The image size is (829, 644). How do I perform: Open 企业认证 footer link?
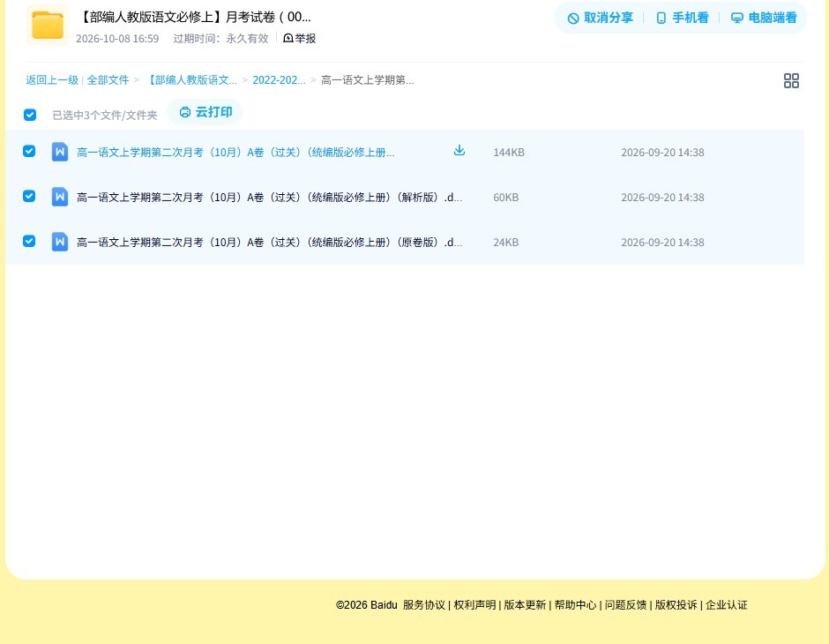click(727, 605)
